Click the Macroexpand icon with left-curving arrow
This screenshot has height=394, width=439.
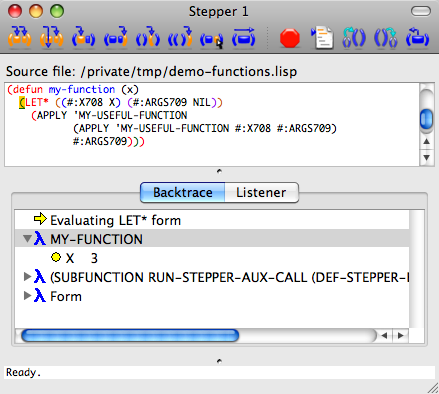click(x=354, y=37)
